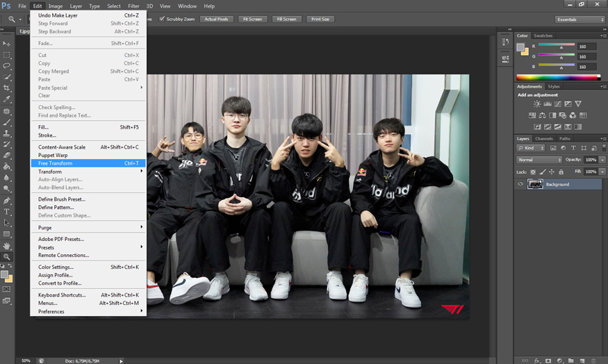Select the Crop tool in toolbar
Screen dimensions: 608x364
pos(7,88)
